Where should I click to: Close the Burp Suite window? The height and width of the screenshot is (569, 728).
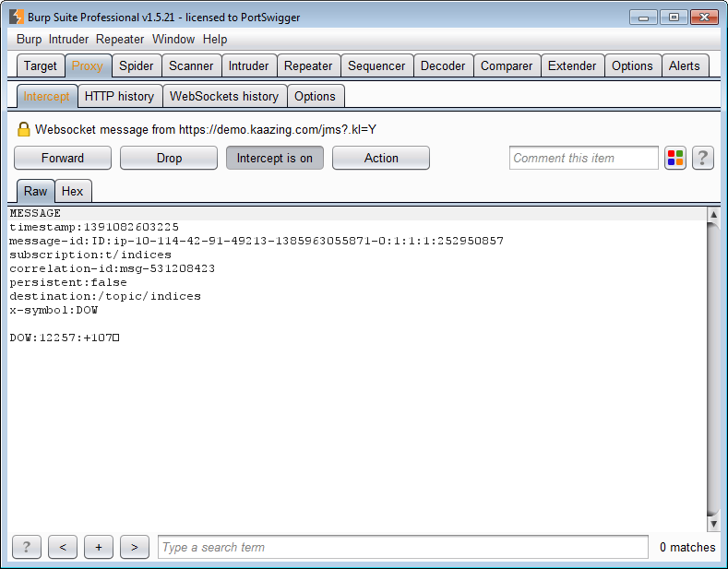pyautogui.click(x=704, y=18)
